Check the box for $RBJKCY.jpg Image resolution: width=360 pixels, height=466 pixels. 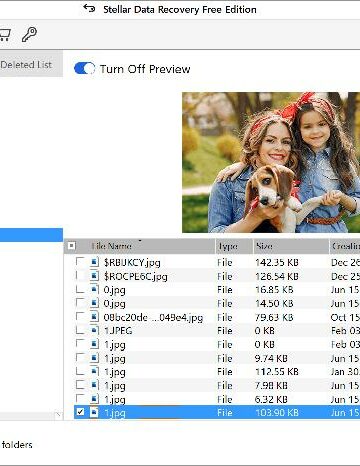tap(80, 261)
